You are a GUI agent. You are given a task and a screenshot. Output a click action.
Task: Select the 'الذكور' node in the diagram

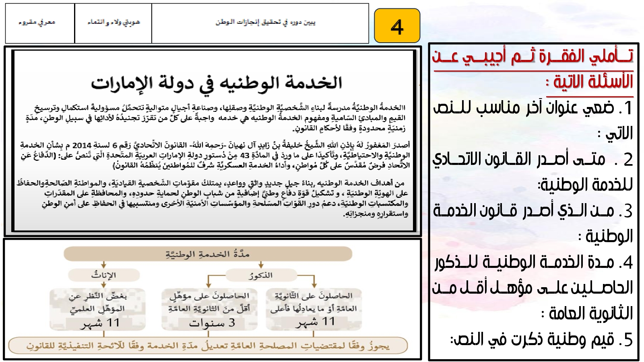[261, 276]
